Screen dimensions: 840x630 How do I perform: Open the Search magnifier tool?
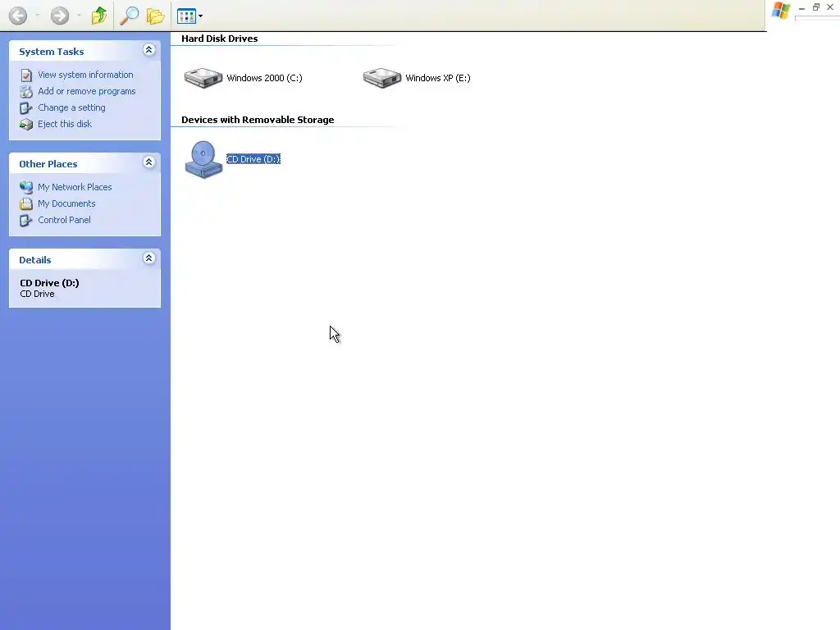[x=129, y=16]
